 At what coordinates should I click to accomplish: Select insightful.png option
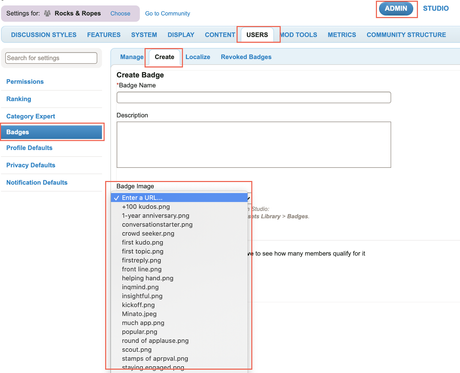(179, 296)
